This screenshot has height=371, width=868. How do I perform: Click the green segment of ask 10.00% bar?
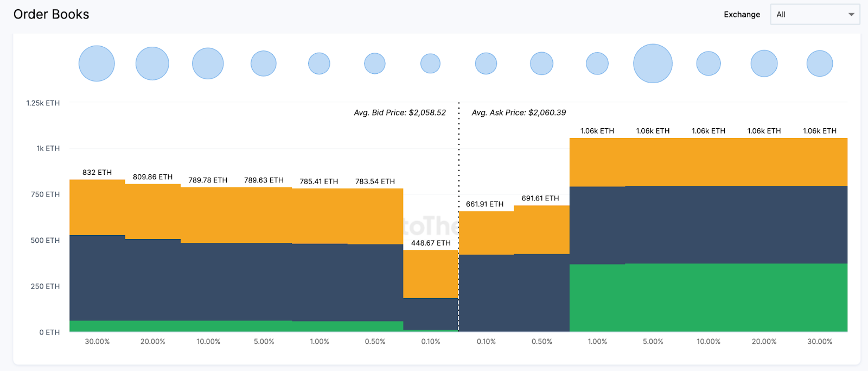click(x=709, y=297)
